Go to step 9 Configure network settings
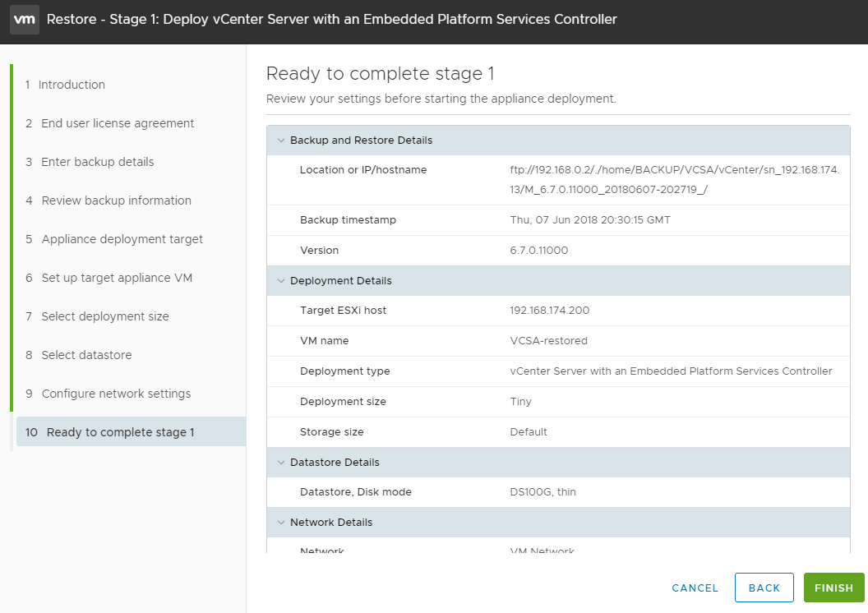The image size is (868, 613). (x=108, y=394)
